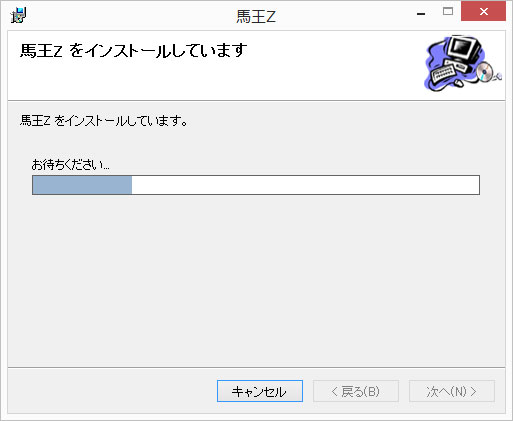Click the disabled 戻る(B) button
513x421 pixels.
tap(356, 391)
